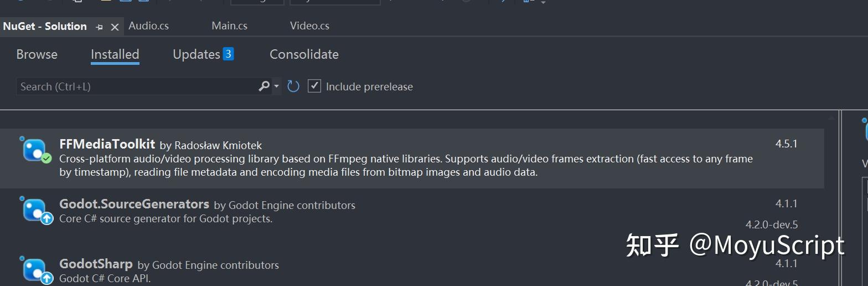
Task: Open the Main.cs tab
Action: 230,26
